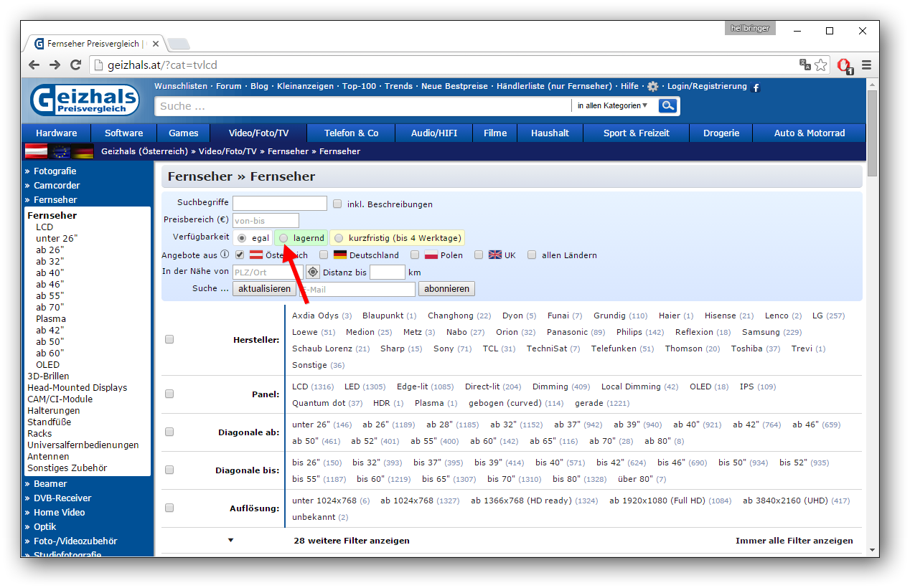Click the browser forward arrow
Screen dimensions: 910x588
coord(55,65)
